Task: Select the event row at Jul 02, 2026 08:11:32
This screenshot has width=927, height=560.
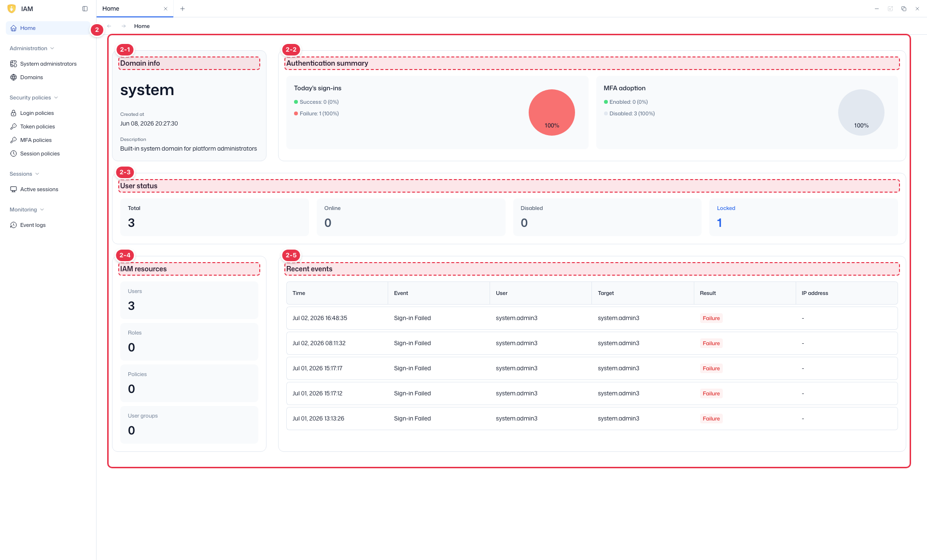Action: pos(592,343)
